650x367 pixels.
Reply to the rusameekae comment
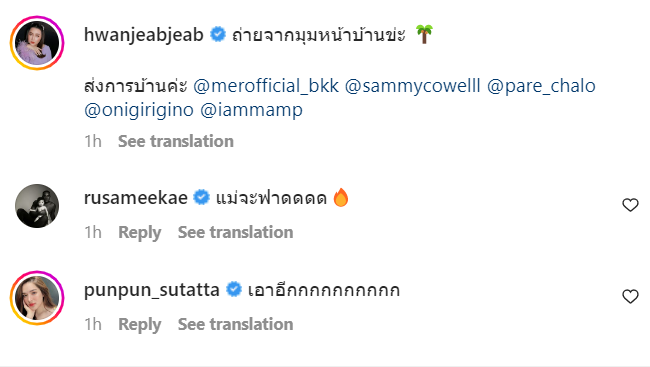click(x=140, y=233)
